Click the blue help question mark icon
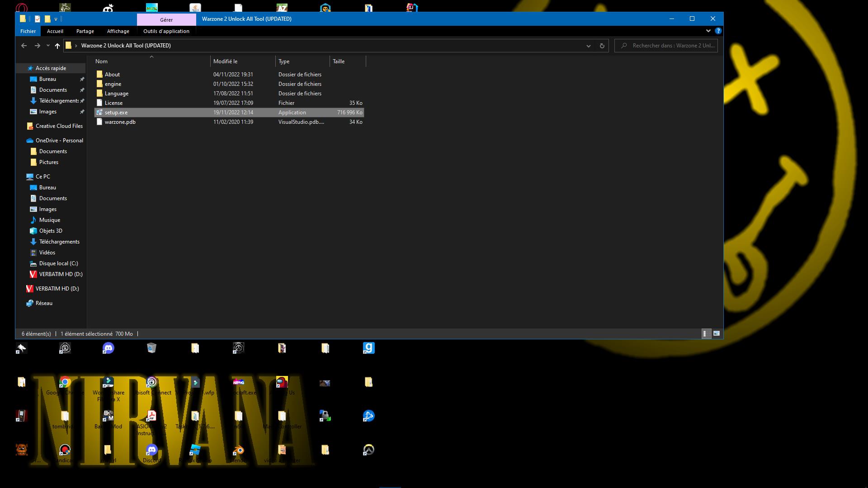 (718, 31)
